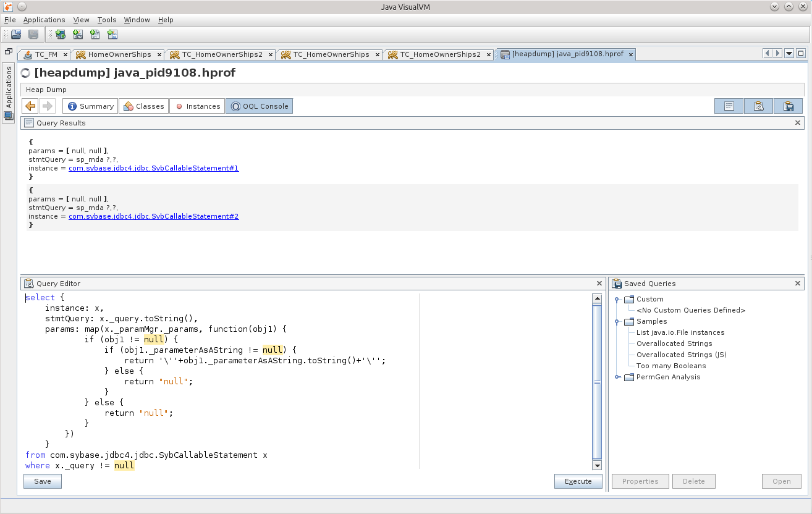The image size is (812, 514).
Task: Click the orange back arrow
Action: click(30, 106)
